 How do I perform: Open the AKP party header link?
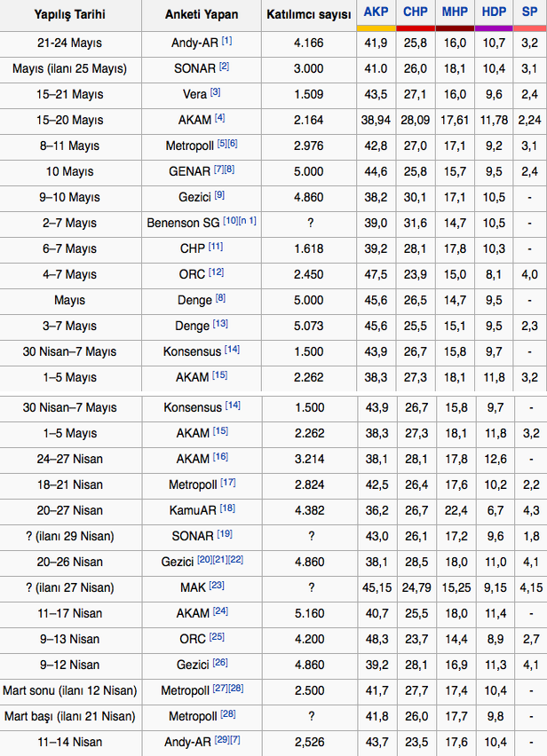[x=375, y=12]
